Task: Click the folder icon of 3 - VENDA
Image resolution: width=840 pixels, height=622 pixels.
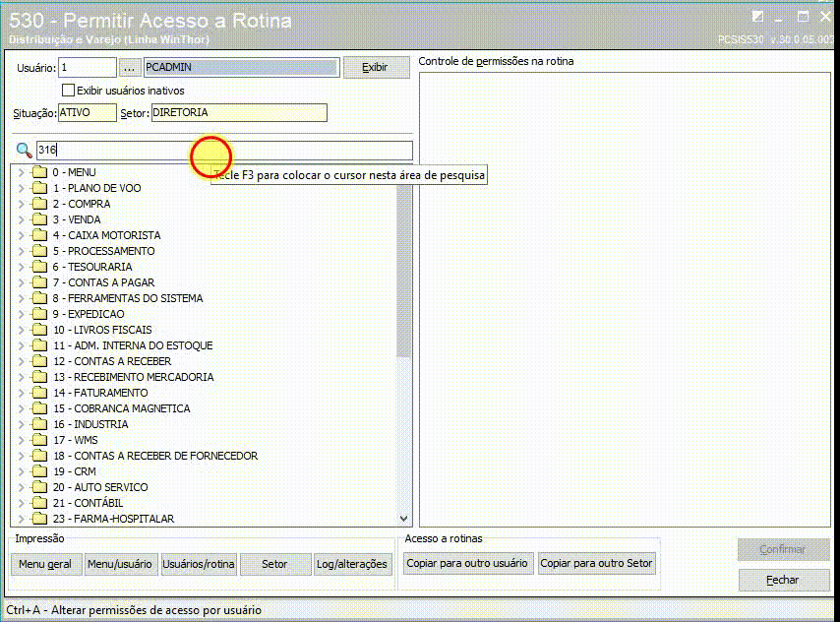Action: (x=39, y=219)
